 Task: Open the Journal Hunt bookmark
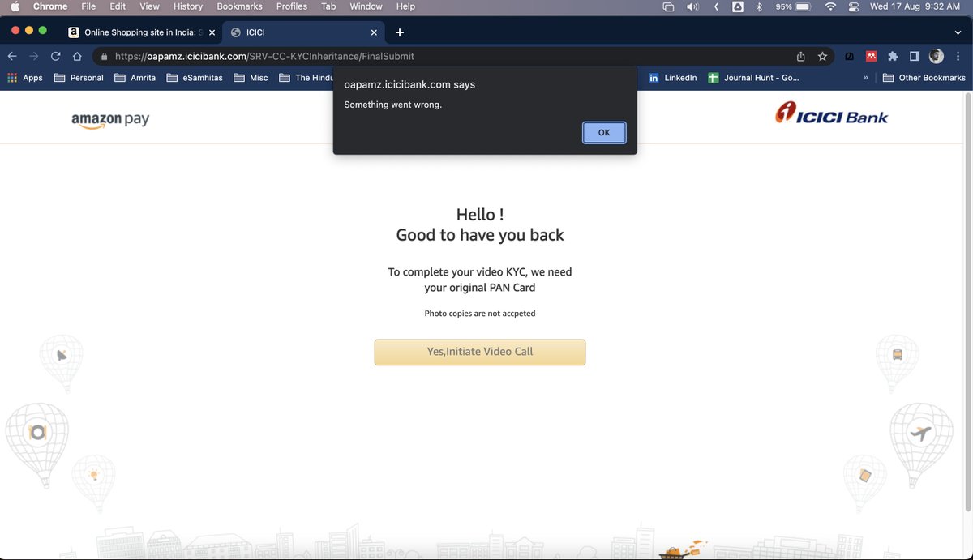[x=754, y=78]
